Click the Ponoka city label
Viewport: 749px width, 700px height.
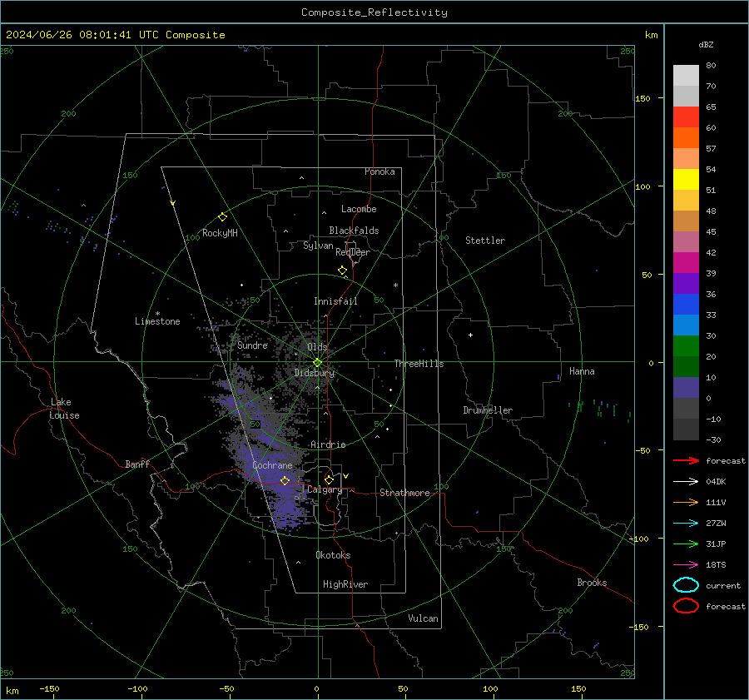(x=379, y=171)
